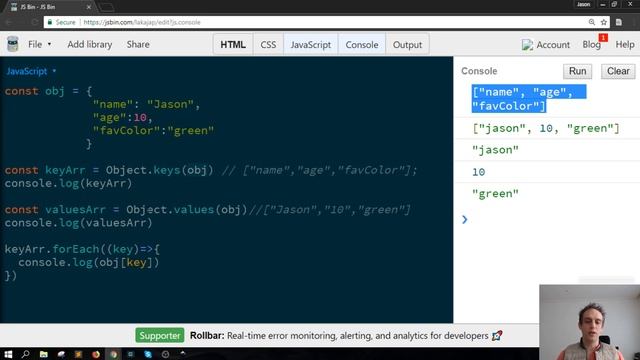The width and height of the screenshot is (640, 360).
Task: Run the code in the console
Action: 578,71
